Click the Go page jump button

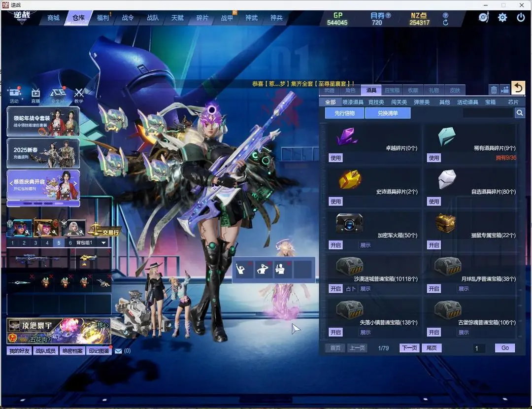point(505,348)
